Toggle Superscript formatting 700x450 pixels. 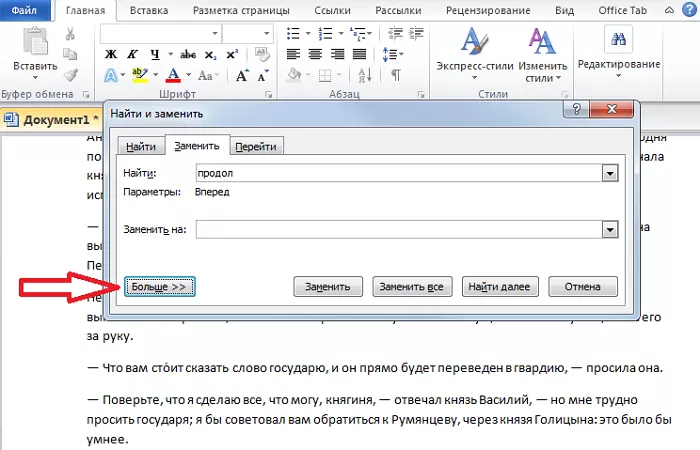232,54
